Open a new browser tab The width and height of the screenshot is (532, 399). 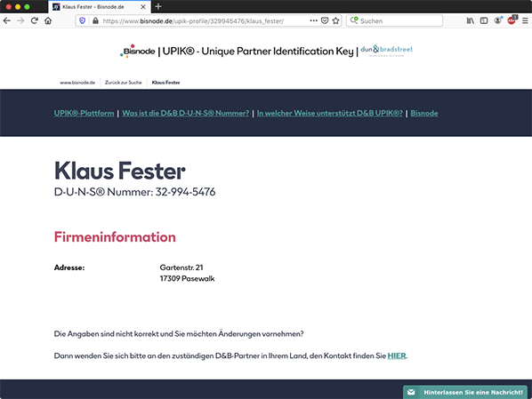pos(158,6)
